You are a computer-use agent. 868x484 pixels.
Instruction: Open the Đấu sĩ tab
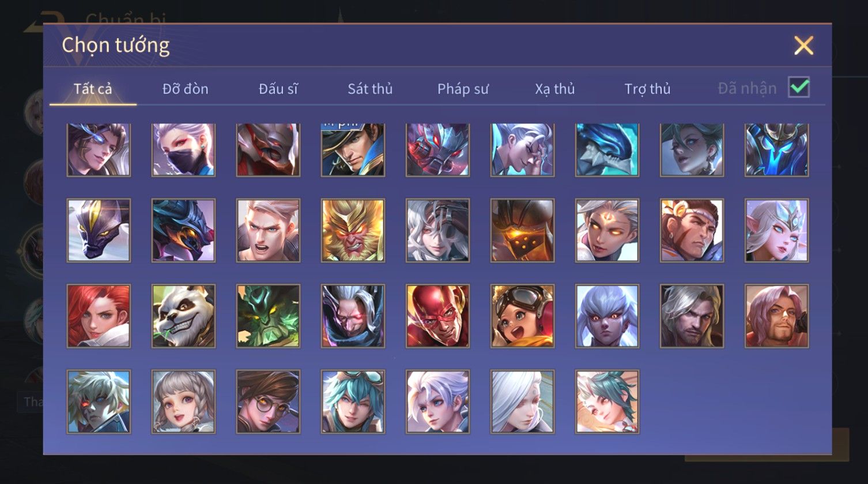click(x=278, y=89)
